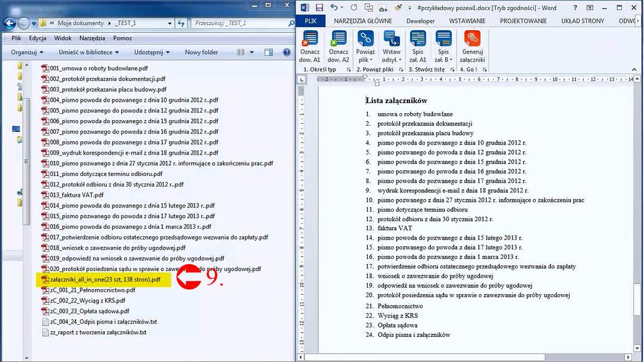This screenshot has width=644, height=362.
Task: Click the Word horizontal scrollbar thumb
Action: pos(425,358)
